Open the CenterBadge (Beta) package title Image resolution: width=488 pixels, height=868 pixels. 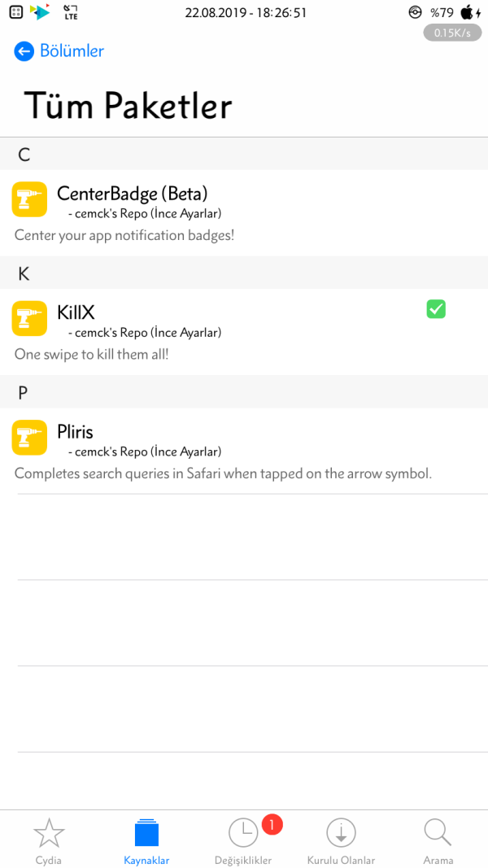(x=132, y=194)
